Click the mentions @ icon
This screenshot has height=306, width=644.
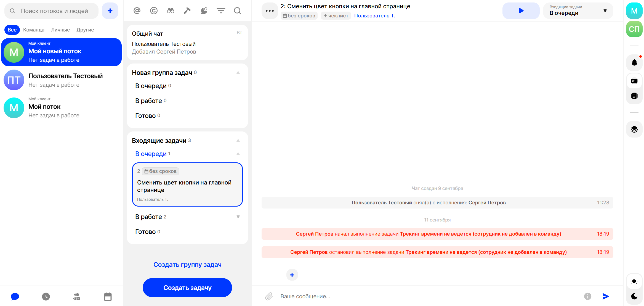[137, 11]
